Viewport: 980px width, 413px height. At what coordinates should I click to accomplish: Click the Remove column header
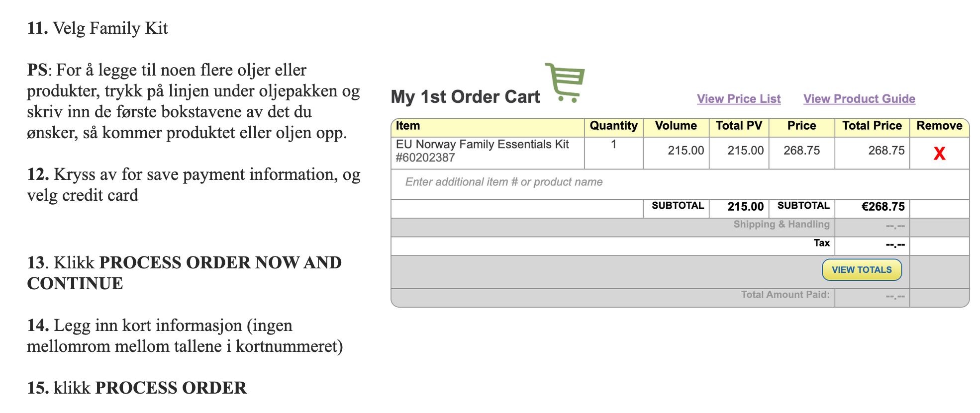point(939,126)
